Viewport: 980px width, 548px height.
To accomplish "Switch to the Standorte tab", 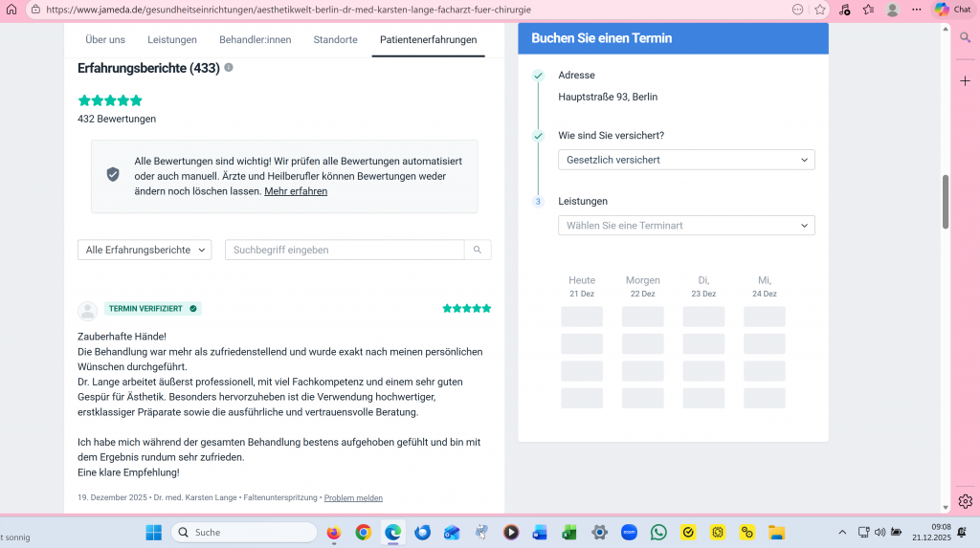I will click(x=335, y=39).
